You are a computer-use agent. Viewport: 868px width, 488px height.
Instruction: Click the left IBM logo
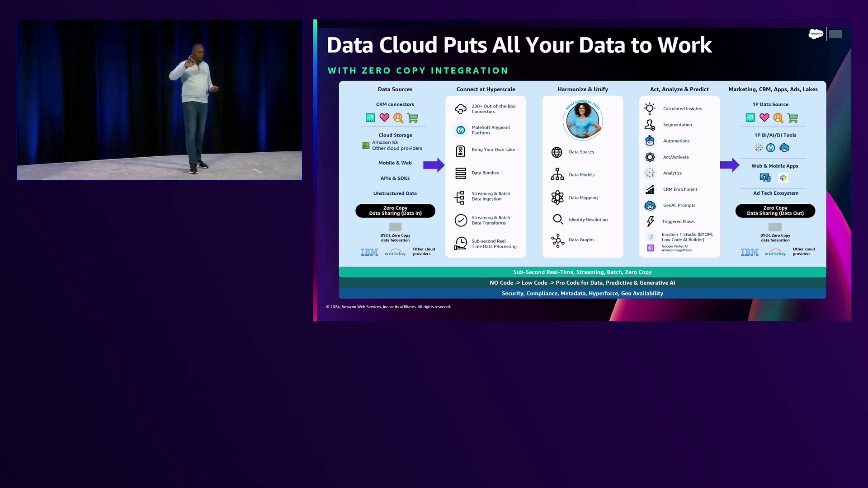[x=369, y=253]
